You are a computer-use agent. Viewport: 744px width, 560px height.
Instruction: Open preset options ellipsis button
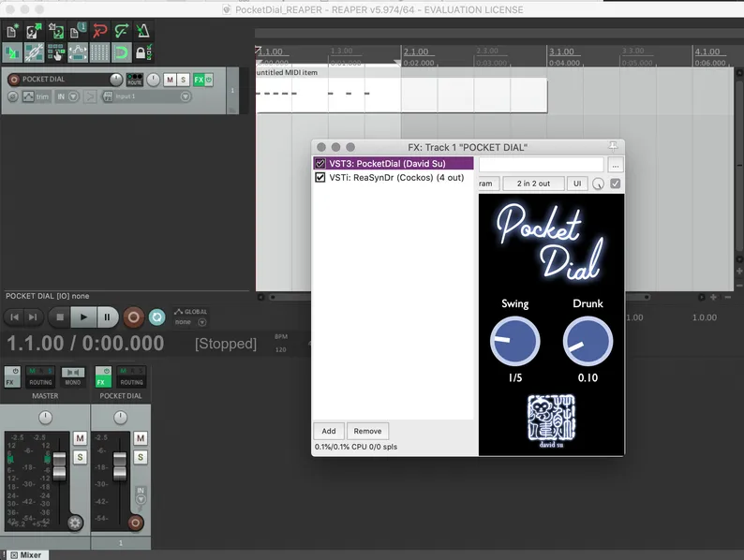point(616,166)
